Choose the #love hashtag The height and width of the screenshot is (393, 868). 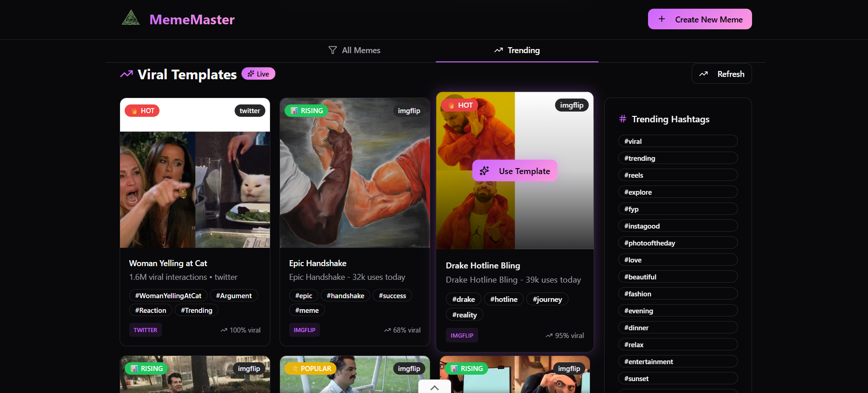pos(678,260)
